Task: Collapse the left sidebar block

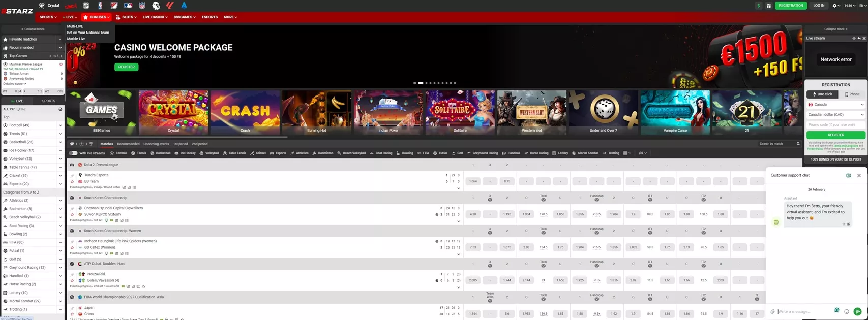Action: point(33,29)
